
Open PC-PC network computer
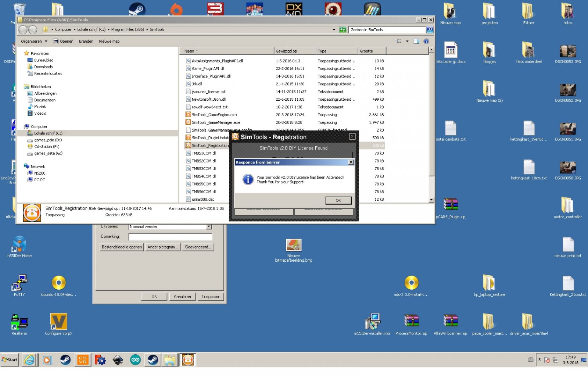click(x=39, y=180)
